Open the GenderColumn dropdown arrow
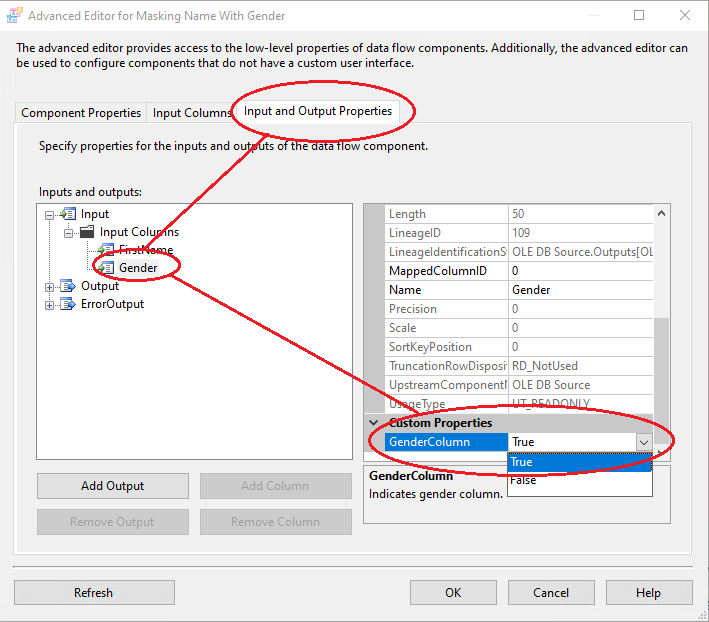The width and height of the screenshot is (709, 622). pyautogui.click(x=643, y=442)
